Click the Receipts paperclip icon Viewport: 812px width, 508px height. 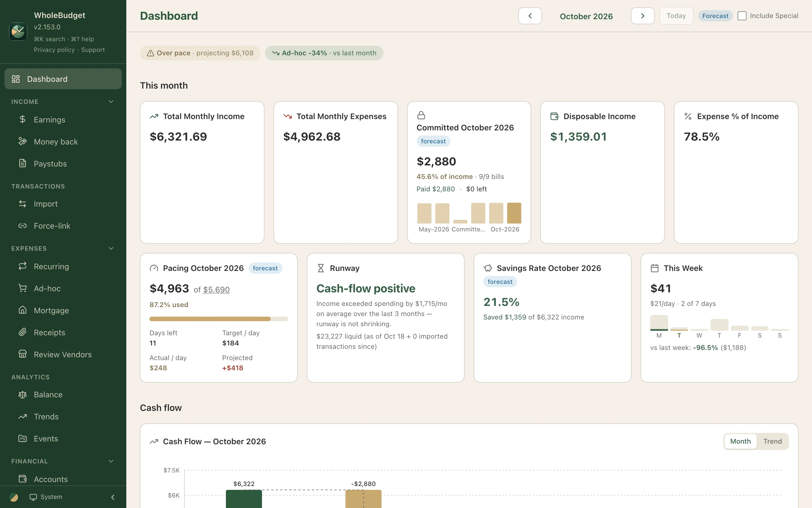(x=23, y=332)
